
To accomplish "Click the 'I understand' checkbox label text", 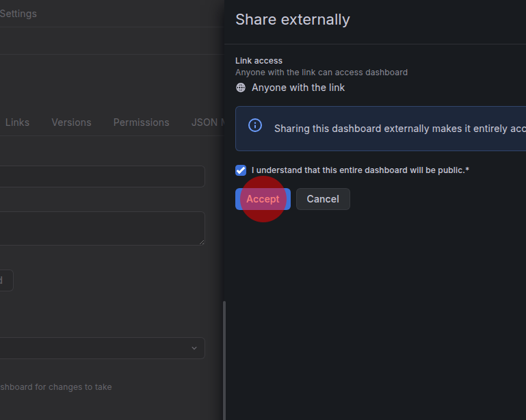I will click(360, 170).
